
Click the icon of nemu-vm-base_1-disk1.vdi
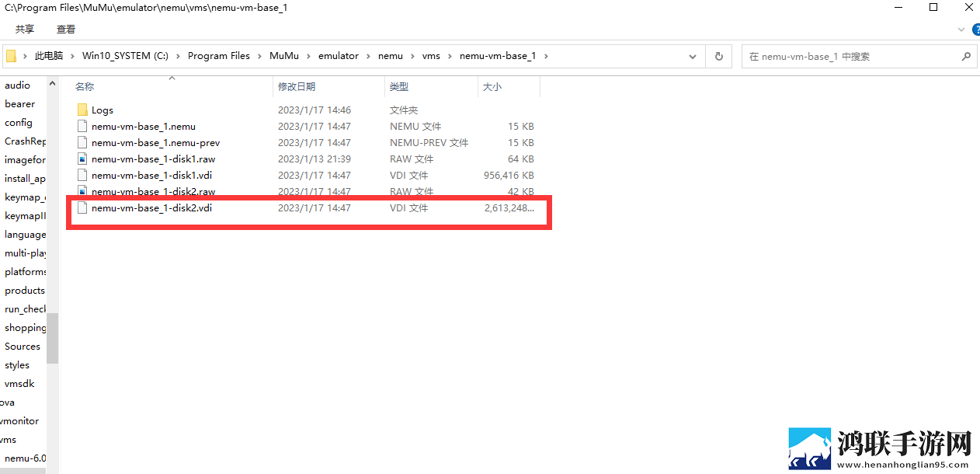point(82,176)
